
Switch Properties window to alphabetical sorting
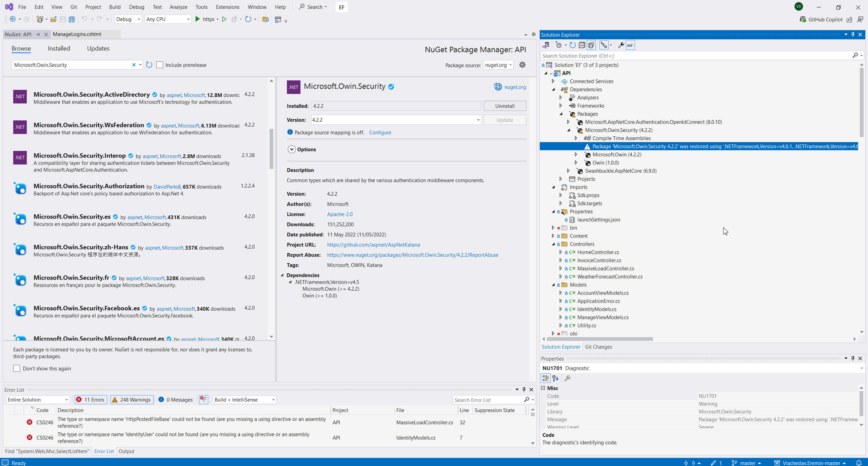(x=555, y=378)
